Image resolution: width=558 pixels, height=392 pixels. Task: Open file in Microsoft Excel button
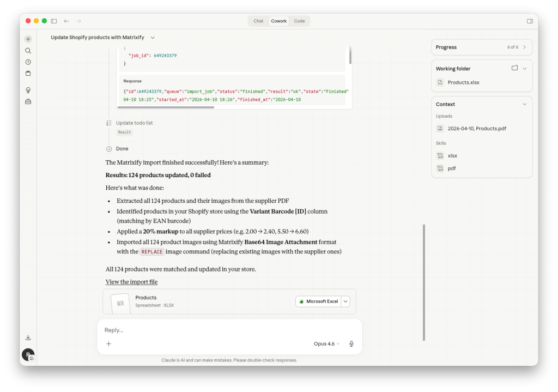(319, 301)
